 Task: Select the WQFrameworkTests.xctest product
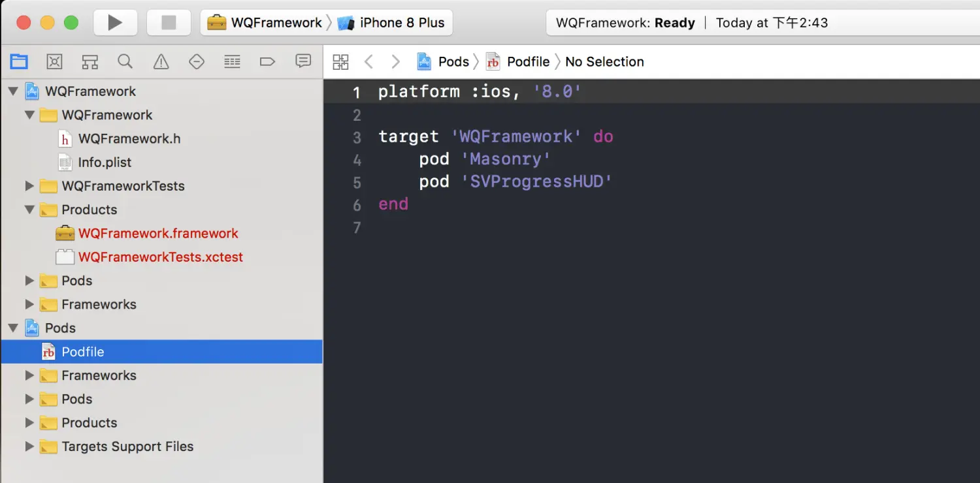161,257
